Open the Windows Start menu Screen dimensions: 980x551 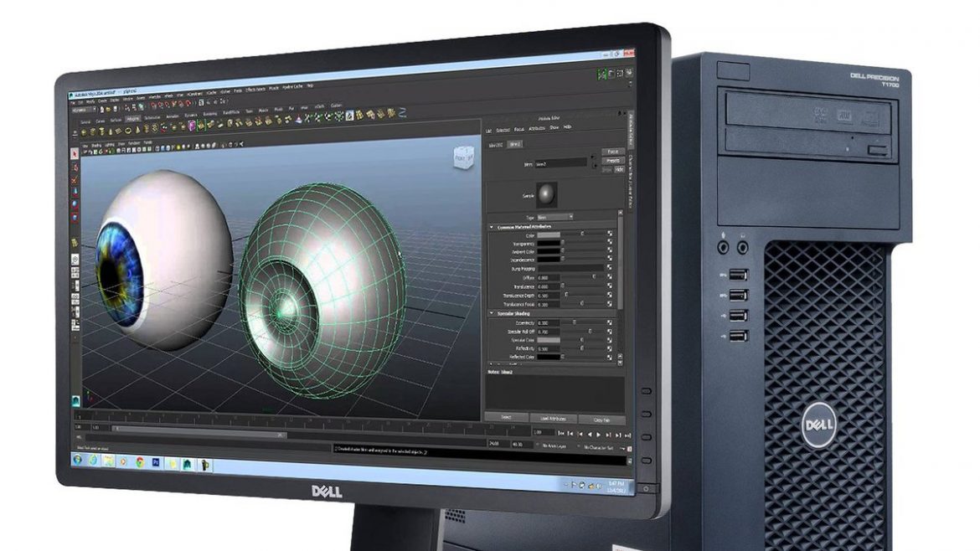coord(78,460)
